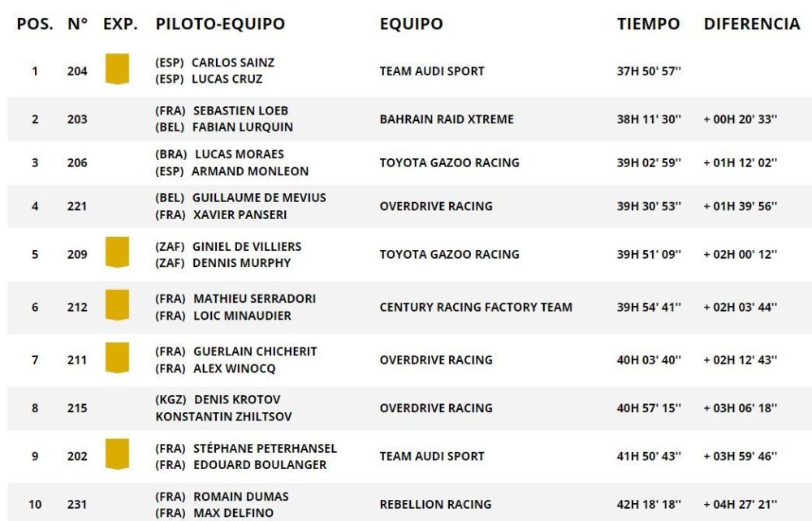Click Rebellion Racing team name
This screenshot has width=812, height=521.
click(435, 505)
